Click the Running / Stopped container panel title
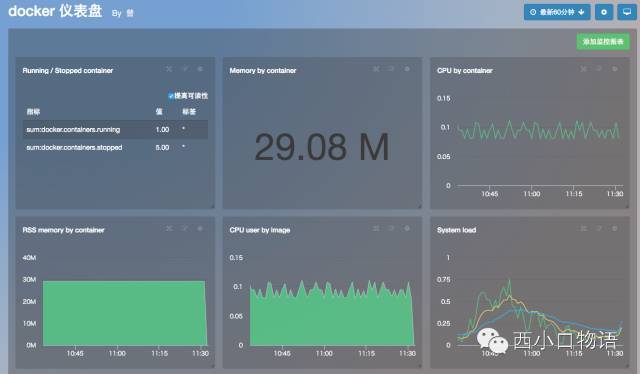 [68, 71]
